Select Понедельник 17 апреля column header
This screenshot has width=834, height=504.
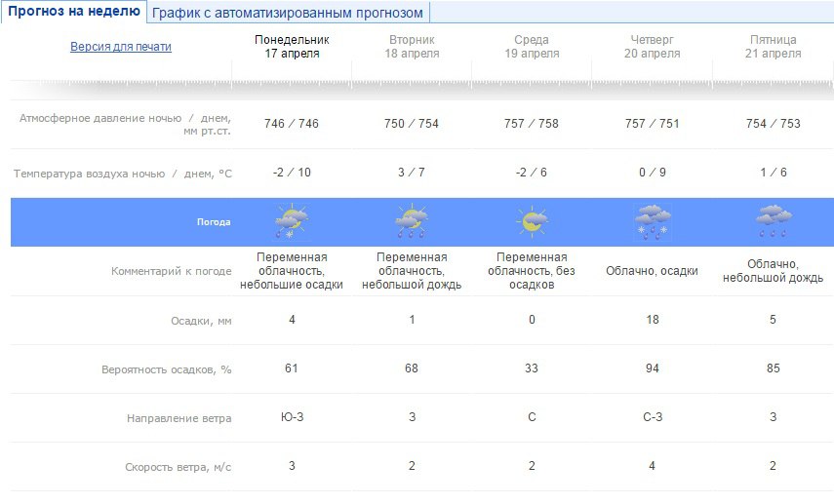[x=292, y=46]
